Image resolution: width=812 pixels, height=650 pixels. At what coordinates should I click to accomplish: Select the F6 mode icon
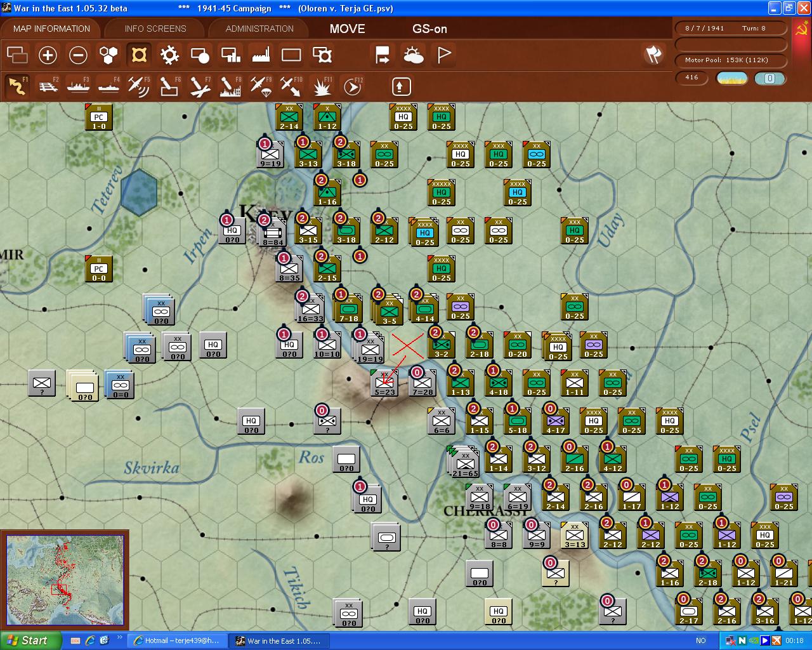click(x=169, y=86)
